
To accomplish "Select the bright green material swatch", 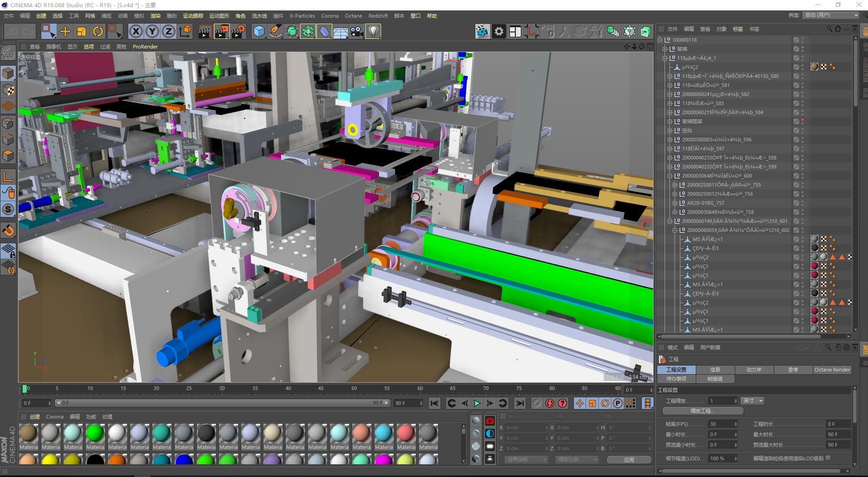I will [95, 433].
